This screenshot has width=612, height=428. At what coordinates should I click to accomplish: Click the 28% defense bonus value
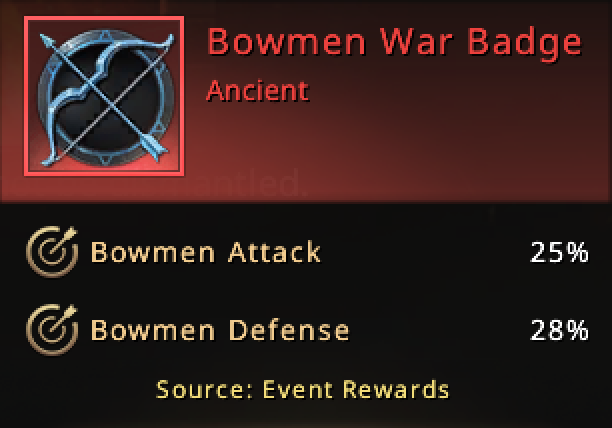559,330
